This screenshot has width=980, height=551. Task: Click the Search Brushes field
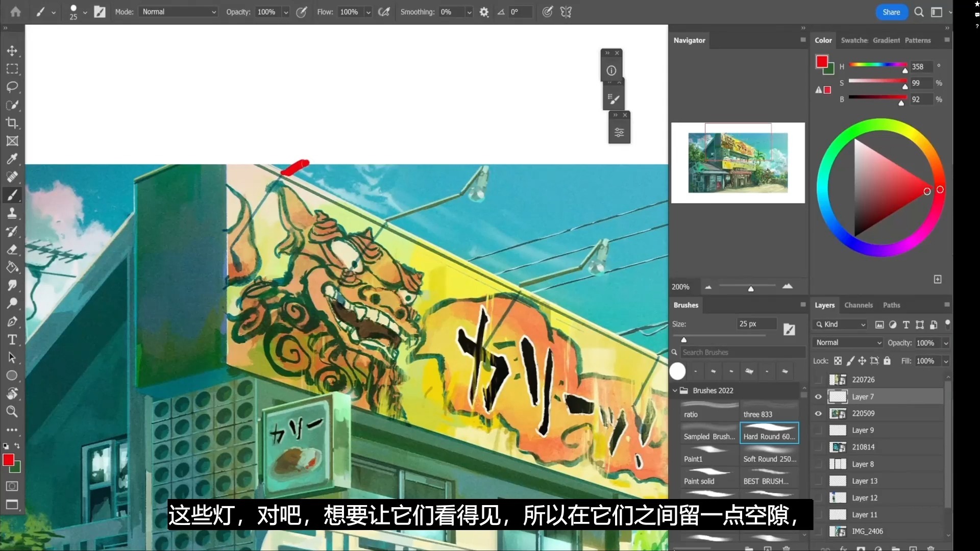coord(743,352)
